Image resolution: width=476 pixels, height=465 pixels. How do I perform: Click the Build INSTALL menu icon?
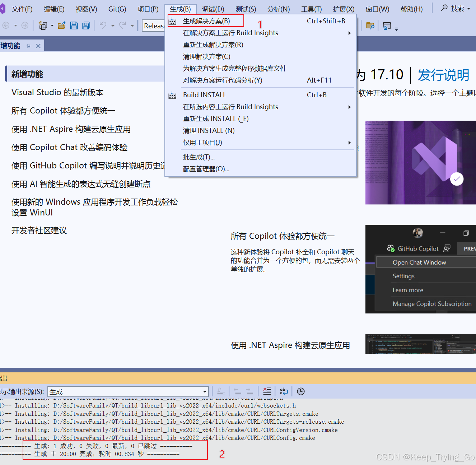point(172,95)
